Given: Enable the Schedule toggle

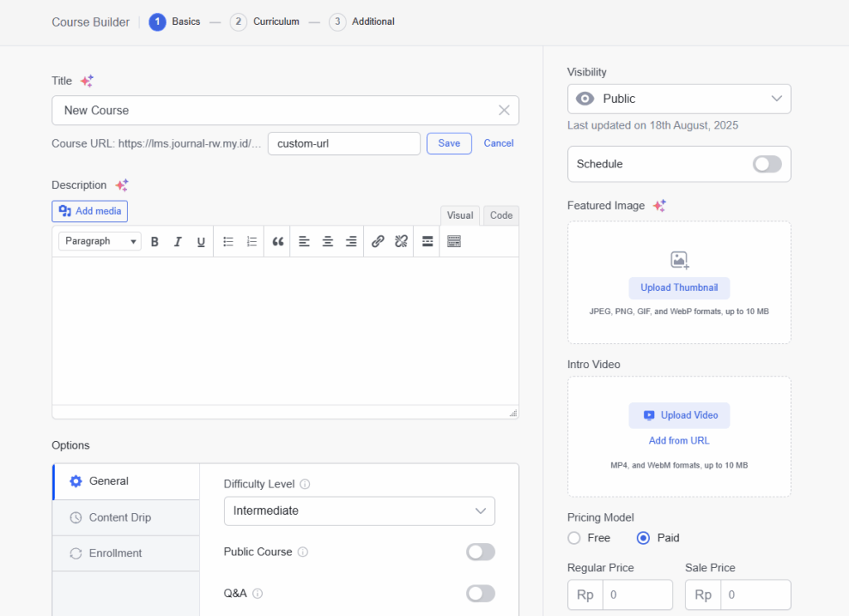Looking at the screenshot, I should [767, 163].
